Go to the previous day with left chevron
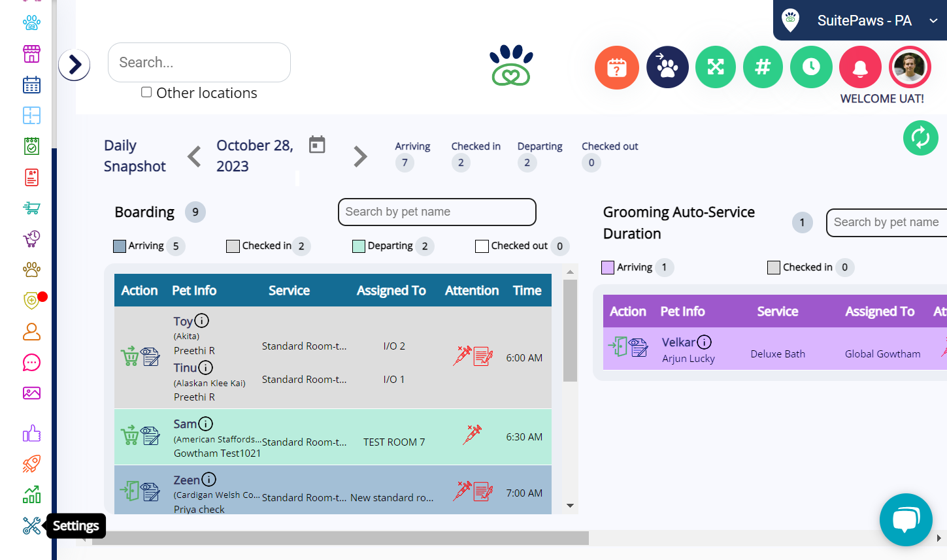 click(194, 156)
